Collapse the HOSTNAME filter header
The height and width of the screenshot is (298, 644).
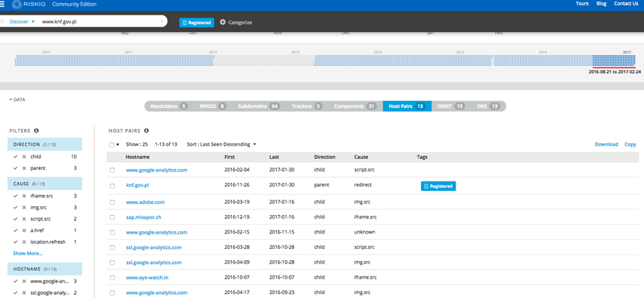(44, 269)
